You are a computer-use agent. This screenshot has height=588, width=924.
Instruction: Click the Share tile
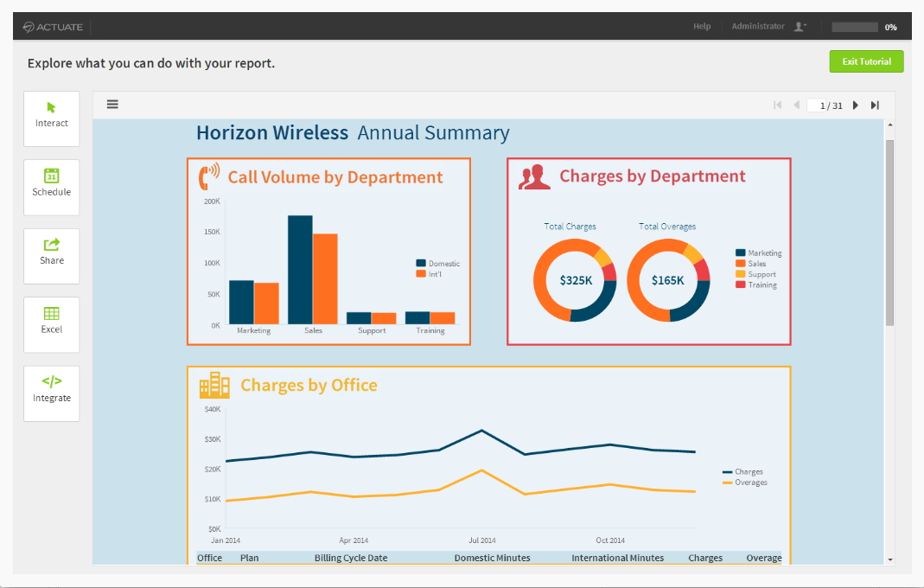52,256
